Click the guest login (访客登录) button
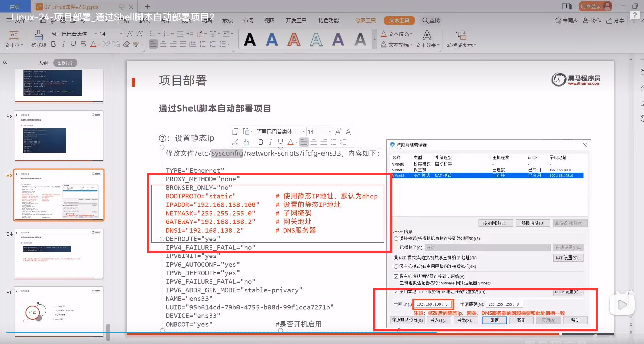This screenshot has width=644, height=344. click(x=595, y=6)
